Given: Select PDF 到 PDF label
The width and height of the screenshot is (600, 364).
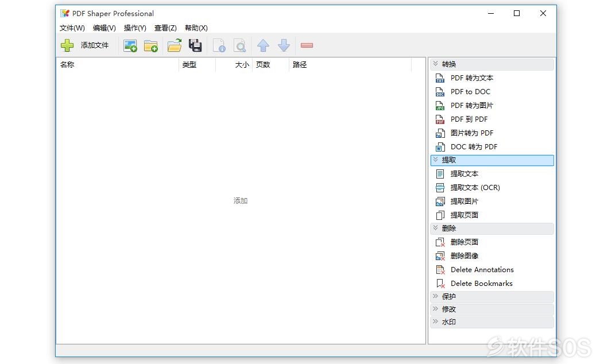Looking at the screenshot, I should coord(469,119).
